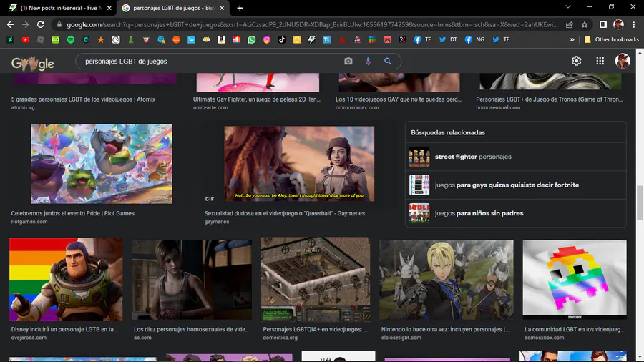Open the chess pawn bookmark
The width and height of the screenshot is (644, 362).
tap(131, 40)
